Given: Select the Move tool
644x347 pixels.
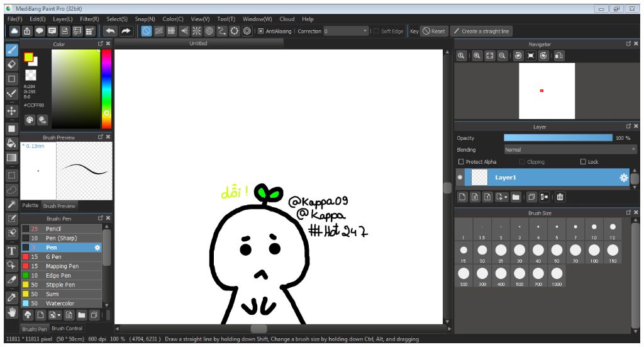Looking at the screenshot, I should click(x=11, y=111).
